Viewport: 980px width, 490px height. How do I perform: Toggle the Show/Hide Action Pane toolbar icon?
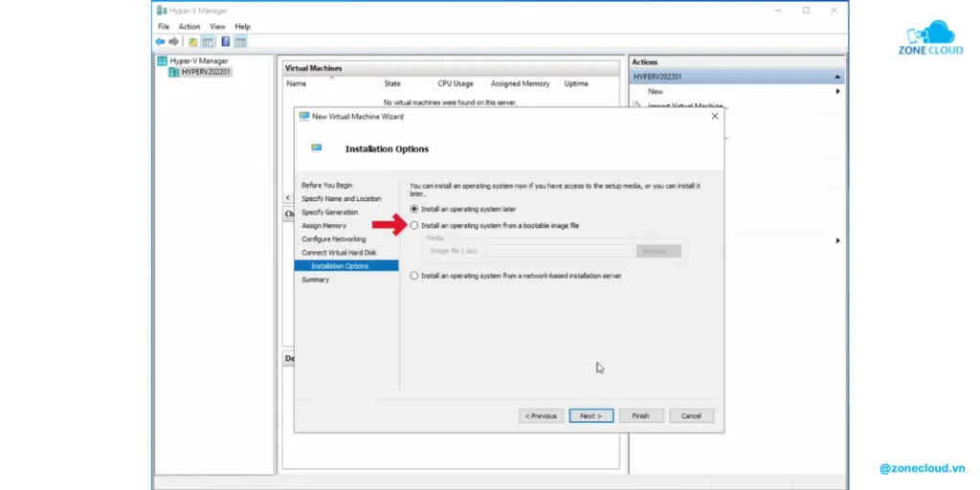click(240, 42)
